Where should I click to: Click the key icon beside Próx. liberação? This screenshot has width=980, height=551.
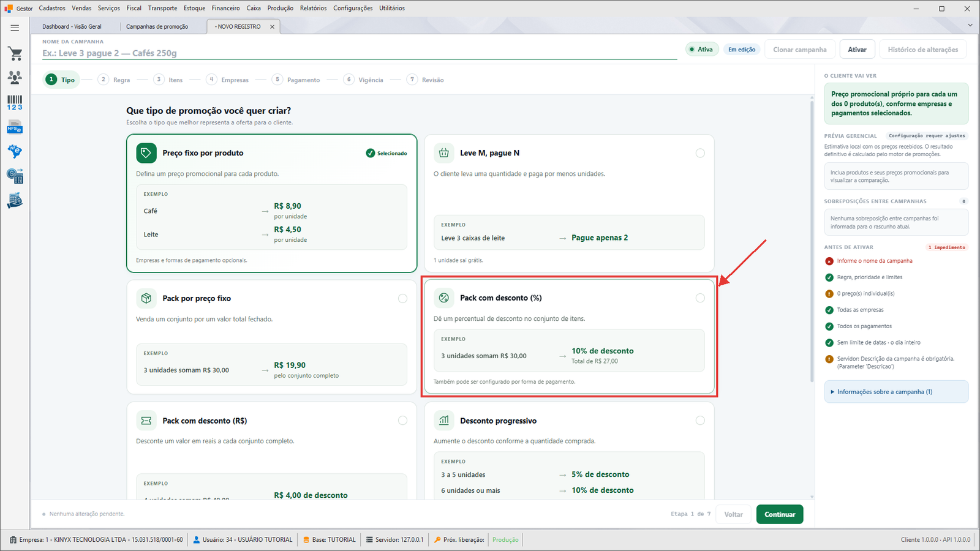point(437,540)
